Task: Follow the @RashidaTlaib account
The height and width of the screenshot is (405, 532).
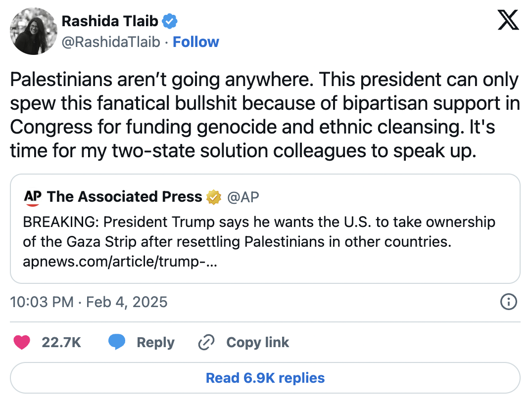Action: click(x=196, y=42)
